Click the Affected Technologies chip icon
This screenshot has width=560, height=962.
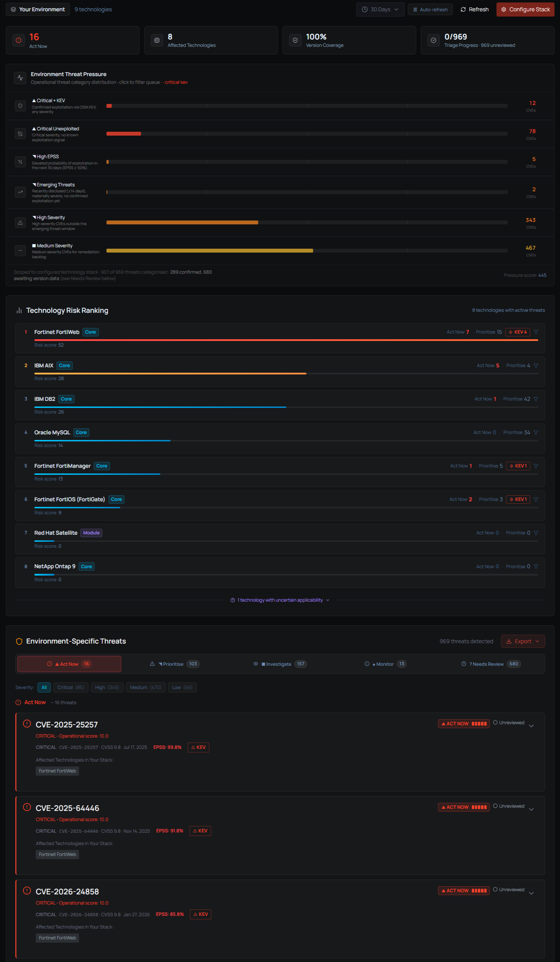157,40
